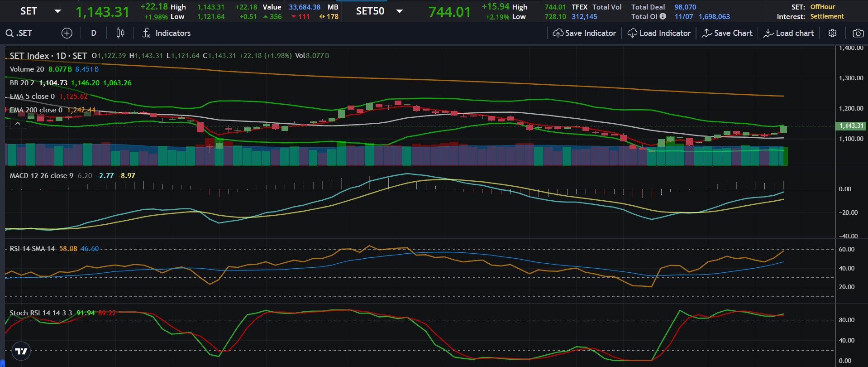Click the Total OI 1,698,063 value
Viewport: 868px width, 367px height.
(x=714, y=17)
